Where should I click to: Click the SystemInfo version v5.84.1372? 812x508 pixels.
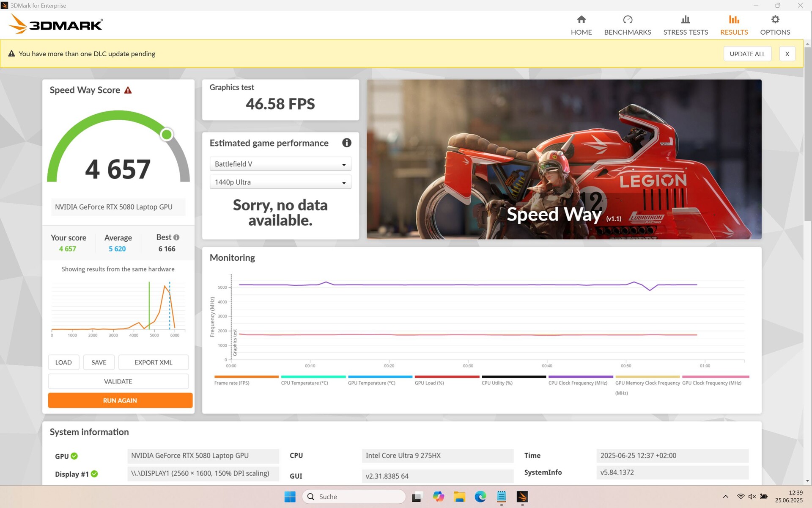[x=672, y=472]
